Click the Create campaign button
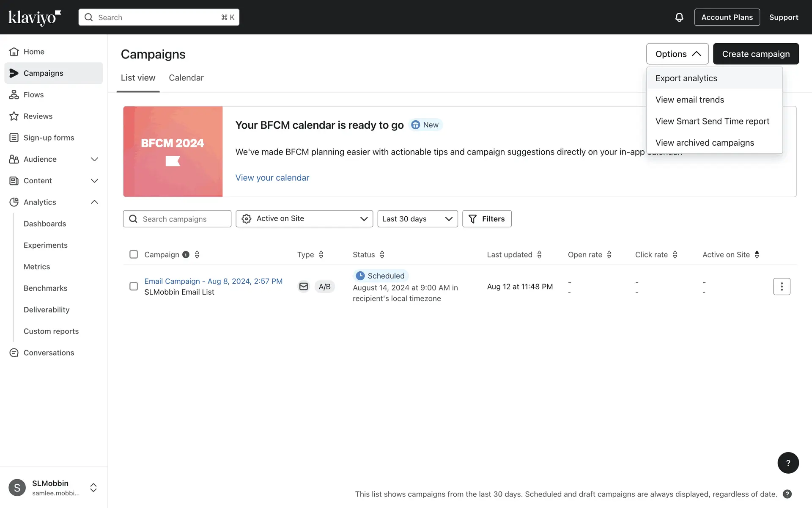 coord(755,54)
